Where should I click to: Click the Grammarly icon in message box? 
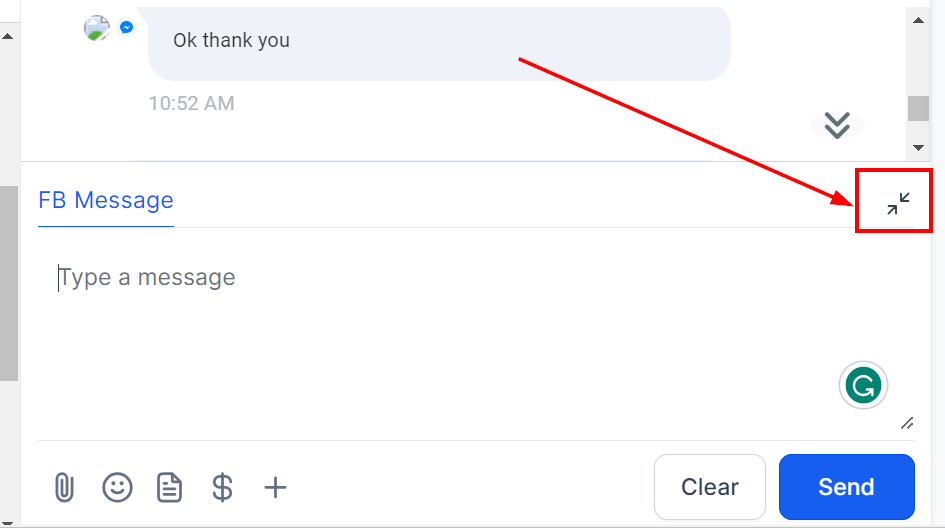point(863,385)
